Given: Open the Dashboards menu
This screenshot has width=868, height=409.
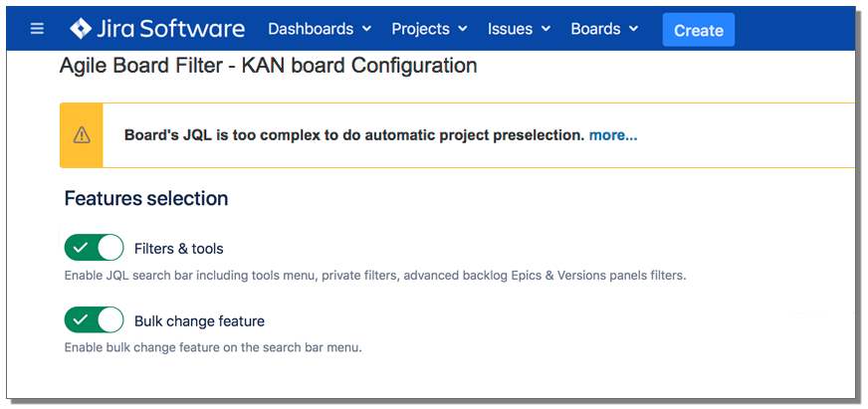Looking at the screenshot, I should 311,29.
